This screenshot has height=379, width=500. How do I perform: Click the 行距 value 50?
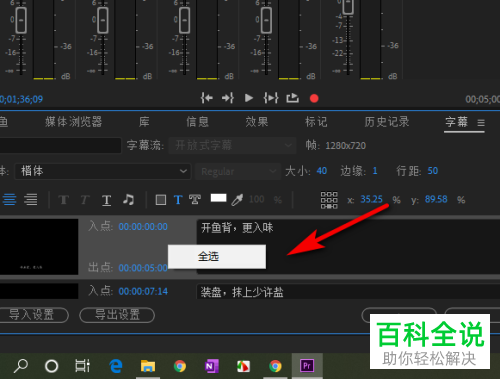[x=433, y=171]
